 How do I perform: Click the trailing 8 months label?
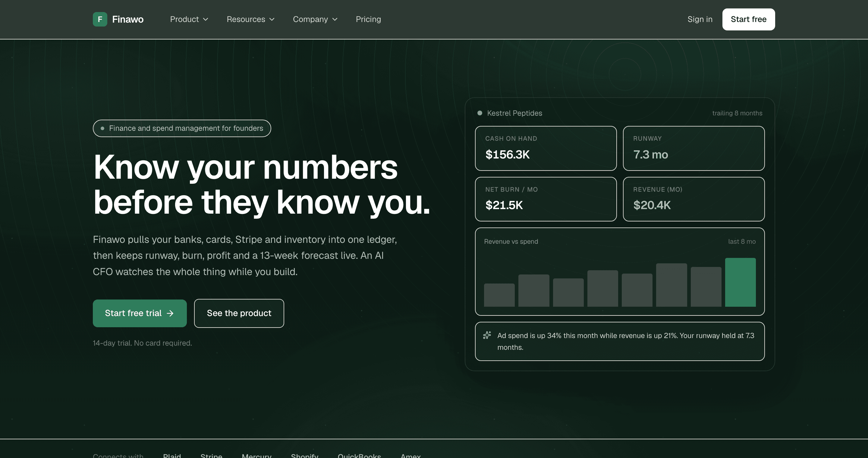[x=737, y=113]
